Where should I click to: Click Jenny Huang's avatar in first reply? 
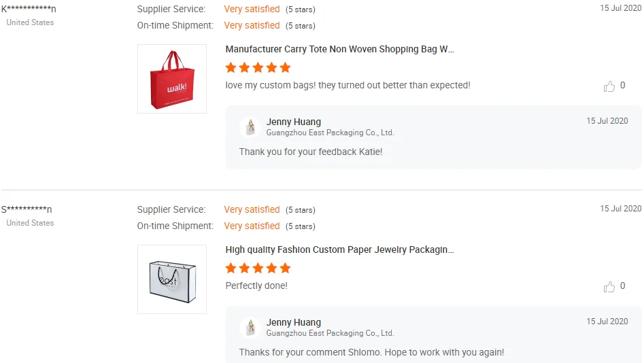pyautogui.click(x=250, y=127)
